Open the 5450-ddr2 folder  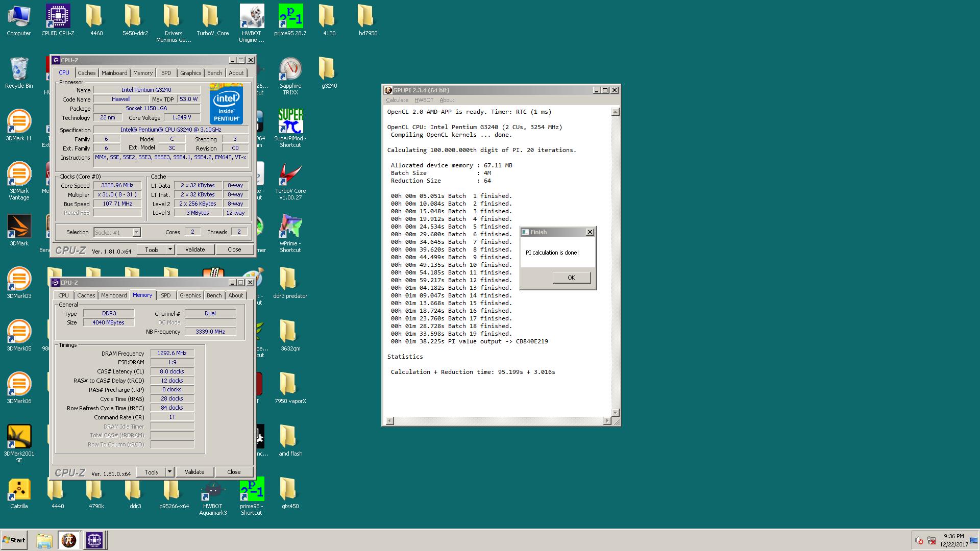[135, 20]
